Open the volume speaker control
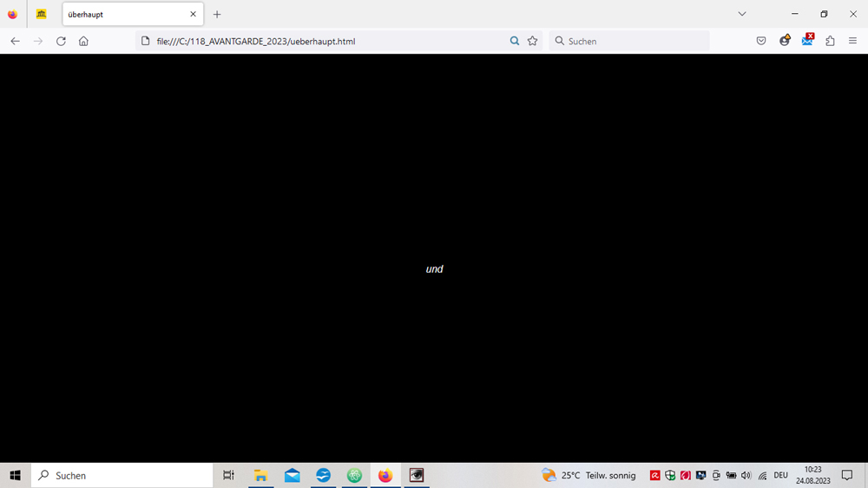This screenshot has height=488, width=868. [x=746, y=475]
